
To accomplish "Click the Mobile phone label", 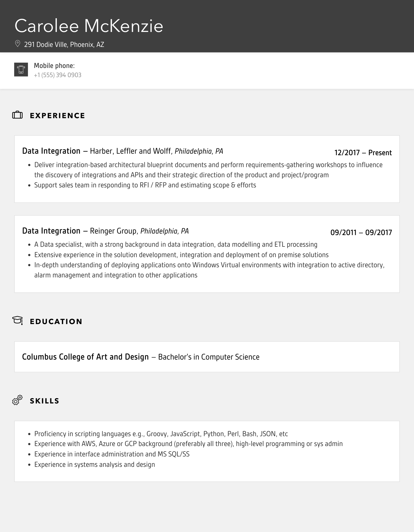I will click(x=54, y=66).
